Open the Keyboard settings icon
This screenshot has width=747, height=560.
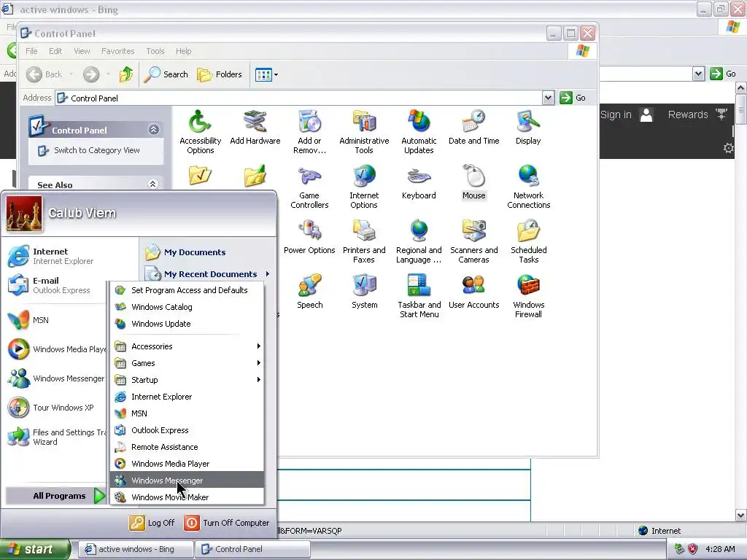[419, 182]
